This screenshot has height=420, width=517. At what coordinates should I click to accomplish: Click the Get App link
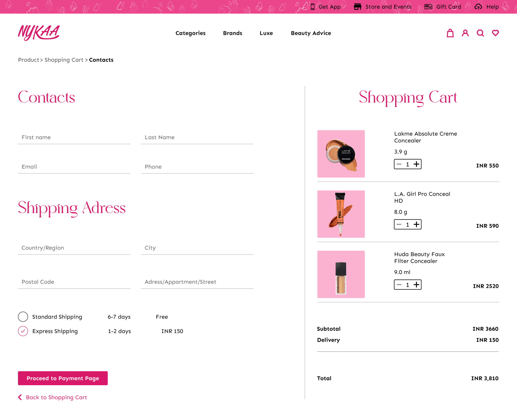point(329,7)
